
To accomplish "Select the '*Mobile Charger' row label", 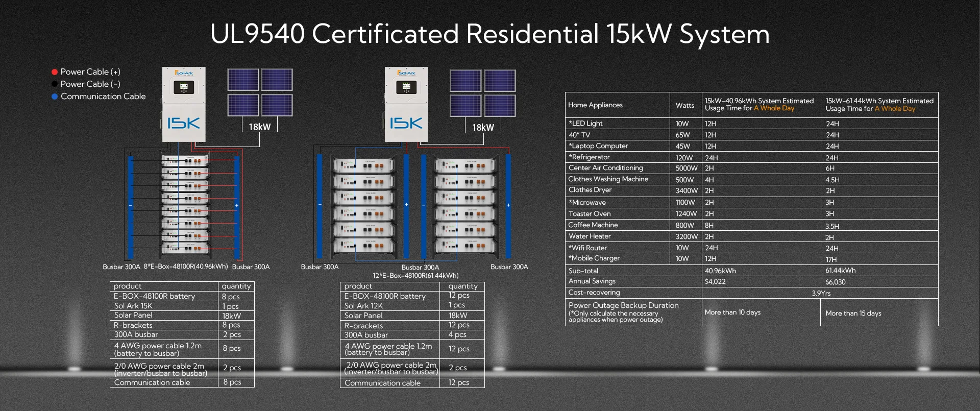I will point(594,258).
